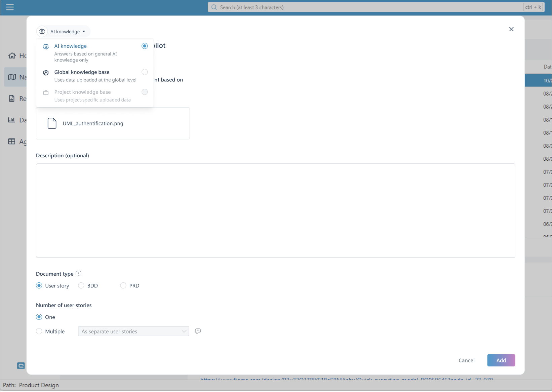The height and width of the screenshot is (392, 552).
Task: Collapse the AI knowledge source dropdown
Action: 64,32
